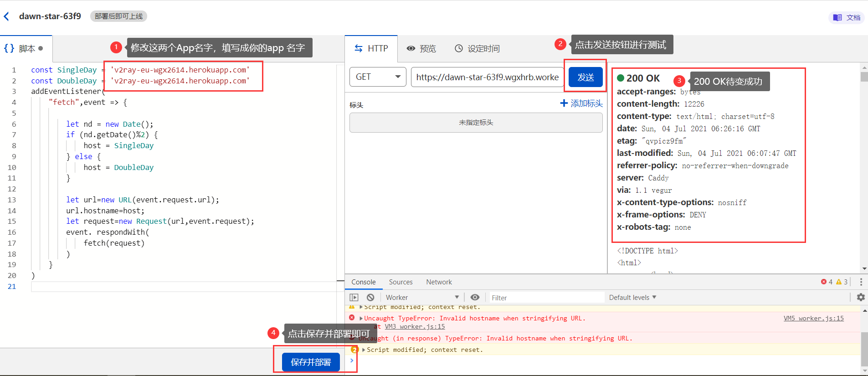This screenshot has height=376, width=868.
Task: Click the yellow warning count badge
Action: pos(842,282)
